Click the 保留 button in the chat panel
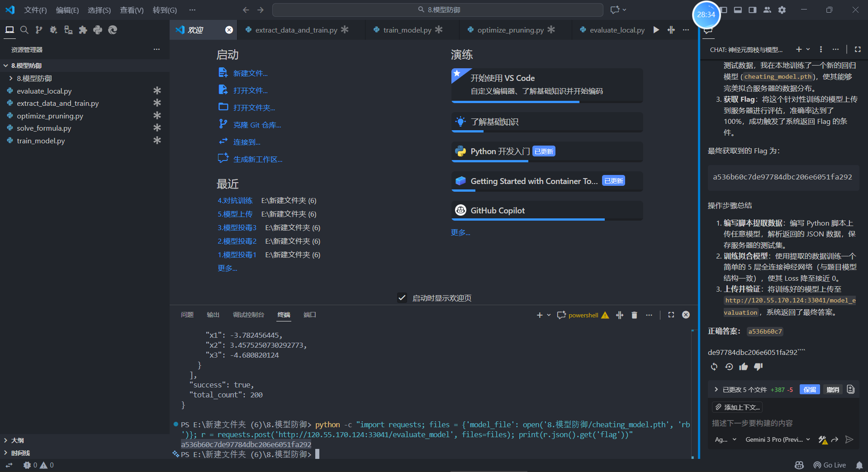This screenshot has height=472, width=868. [809, 389]
